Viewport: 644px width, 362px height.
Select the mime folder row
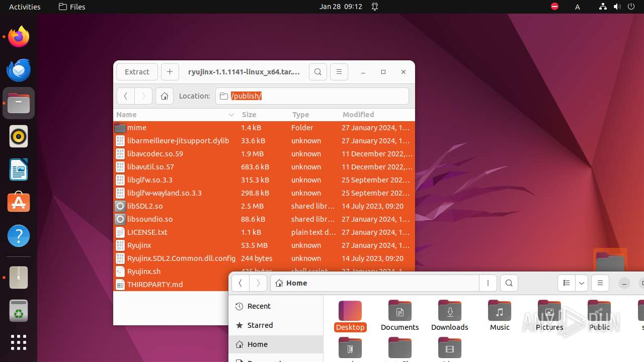point(264,128)
